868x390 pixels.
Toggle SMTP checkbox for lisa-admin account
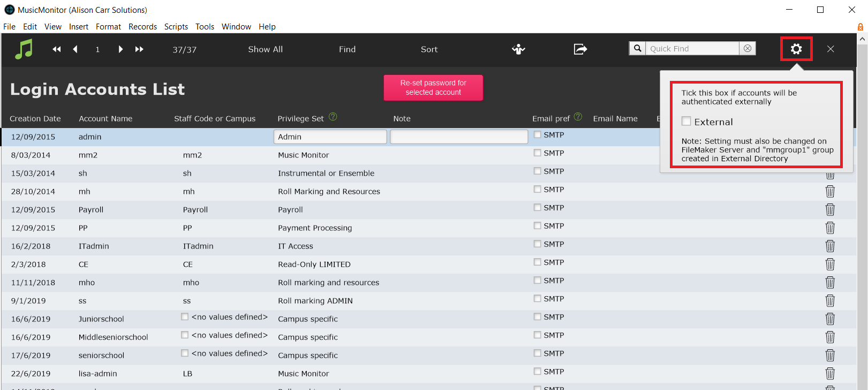(x=537, y=371)
